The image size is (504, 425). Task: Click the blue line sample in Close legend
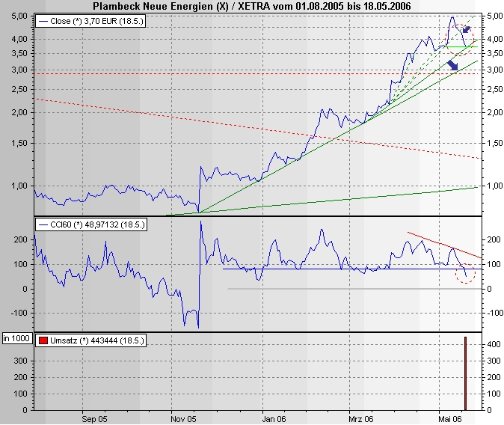pos(43,22)
